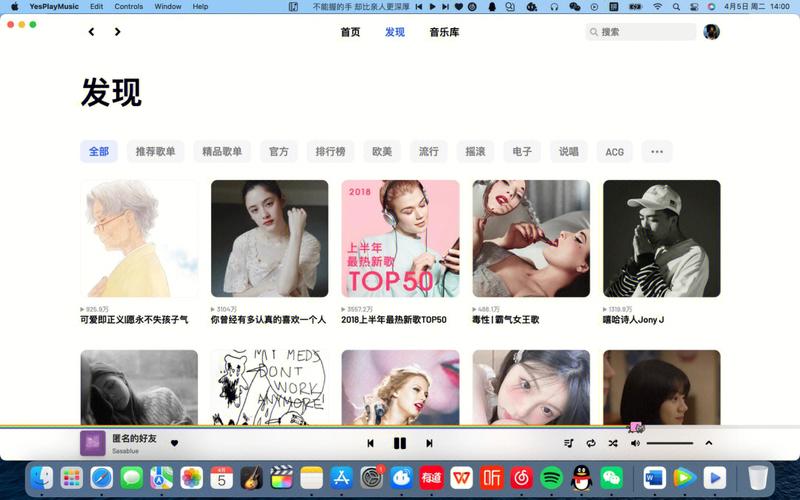Expand the full player with up chevron
800x500 pixels.
coord(709,443)
